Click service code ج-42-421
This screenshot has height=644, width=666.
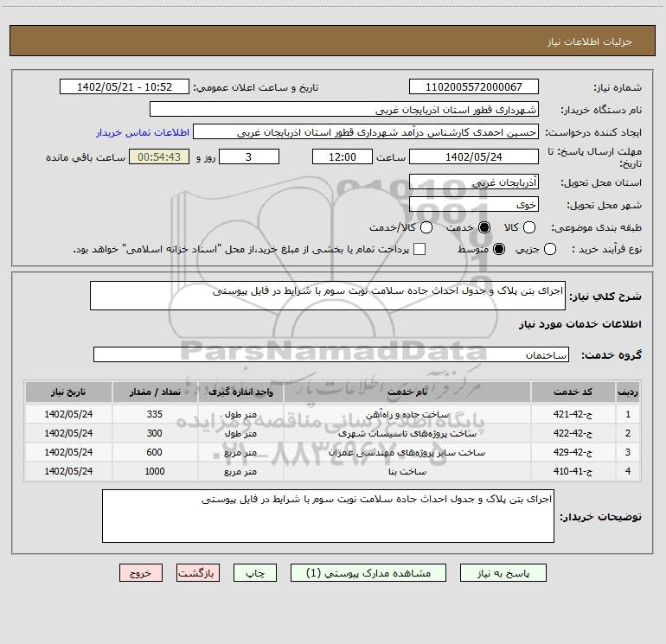point(573,414)
